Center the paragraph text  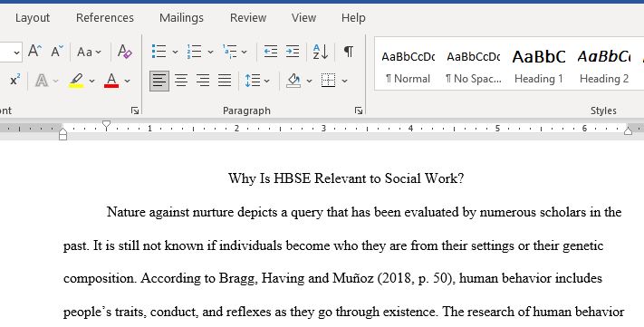(181, 80)
